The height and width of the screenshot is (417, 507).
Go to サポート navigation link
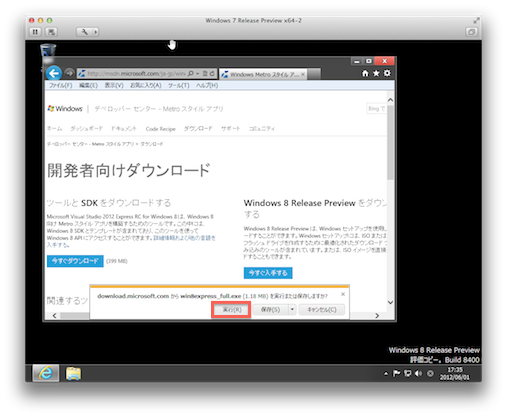pos(230,129)
